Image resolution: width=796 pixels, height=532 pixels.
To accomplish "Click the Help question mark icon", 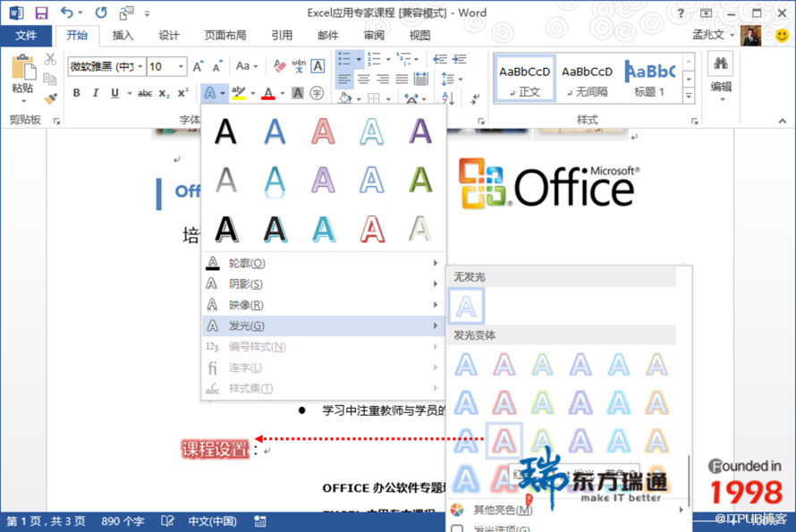I will pos(681,13).
